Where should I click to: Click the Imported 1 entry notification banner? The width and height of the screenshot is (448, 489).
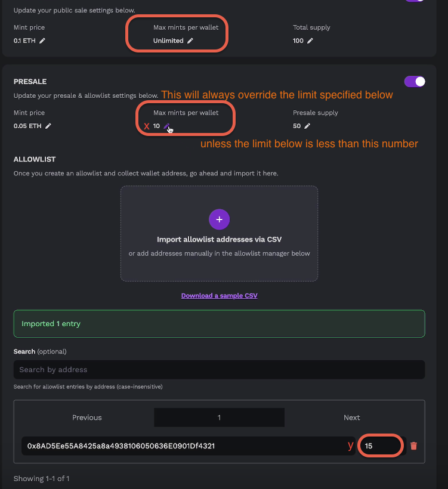(219, 324)
